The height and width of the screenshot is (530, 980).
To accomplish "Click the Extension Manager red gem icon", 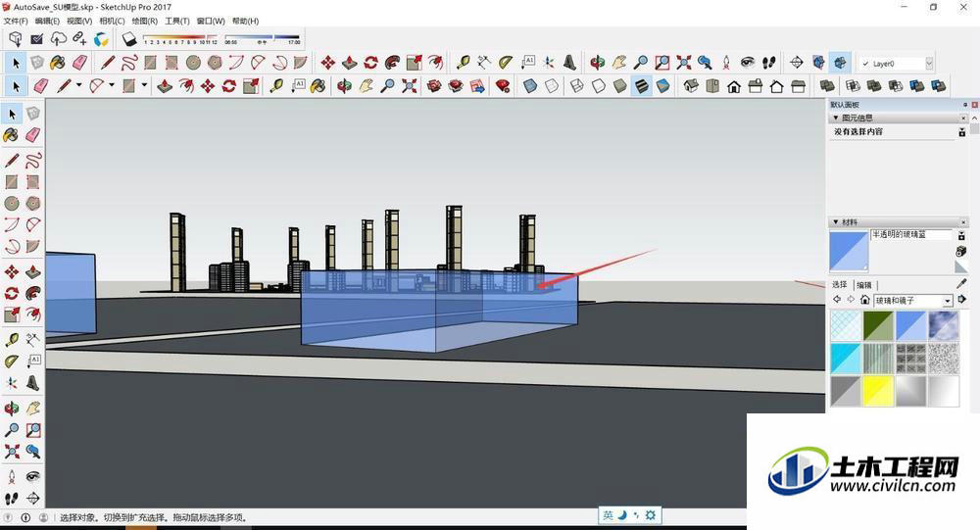I will pyautogui.click(x=502, y=85).
